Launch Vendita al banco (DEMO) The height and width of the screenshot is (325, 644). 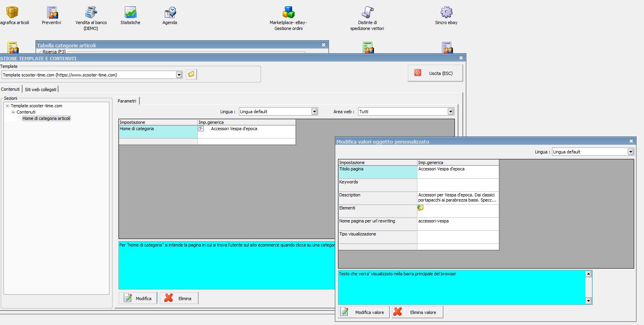[91, 13]
